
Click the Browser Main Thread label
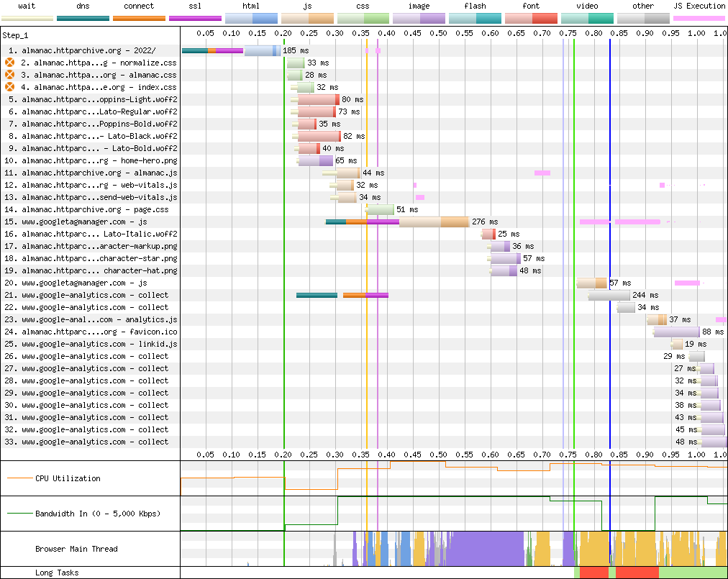point(76,549)
